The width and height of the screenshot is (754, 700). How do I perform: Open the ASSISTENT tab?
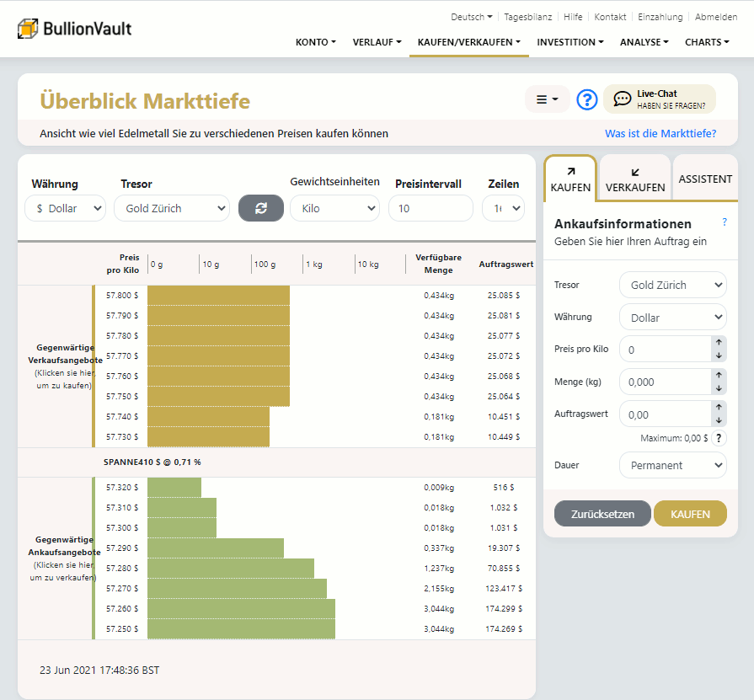tap(705, 179)
